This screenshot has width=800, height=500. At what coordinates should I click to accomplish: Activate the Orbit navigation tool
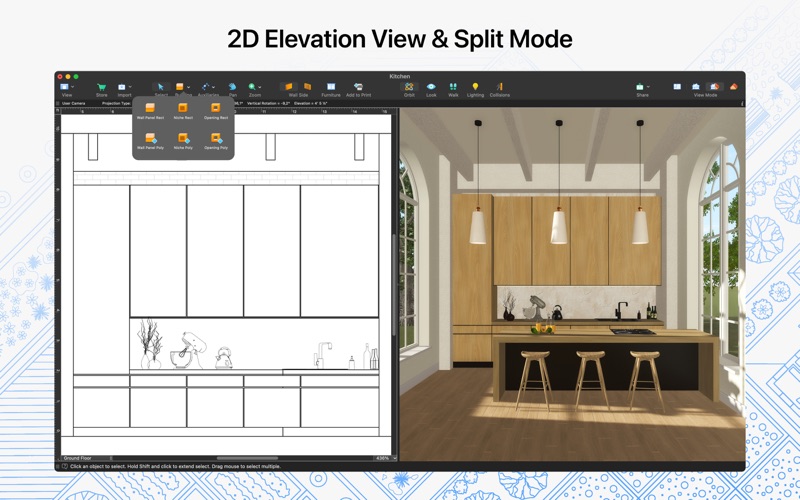point(409,87)
